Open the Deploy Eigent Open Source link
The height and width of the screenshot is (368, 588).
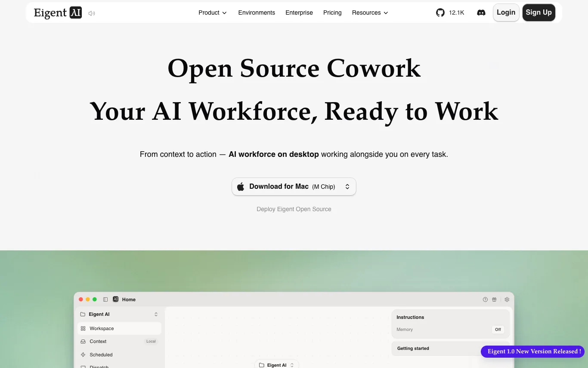coord(294,209)
